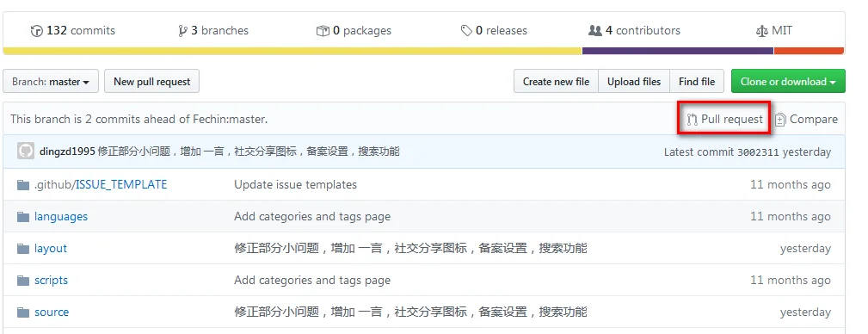Click the purple language bar segment

point(678,51)
